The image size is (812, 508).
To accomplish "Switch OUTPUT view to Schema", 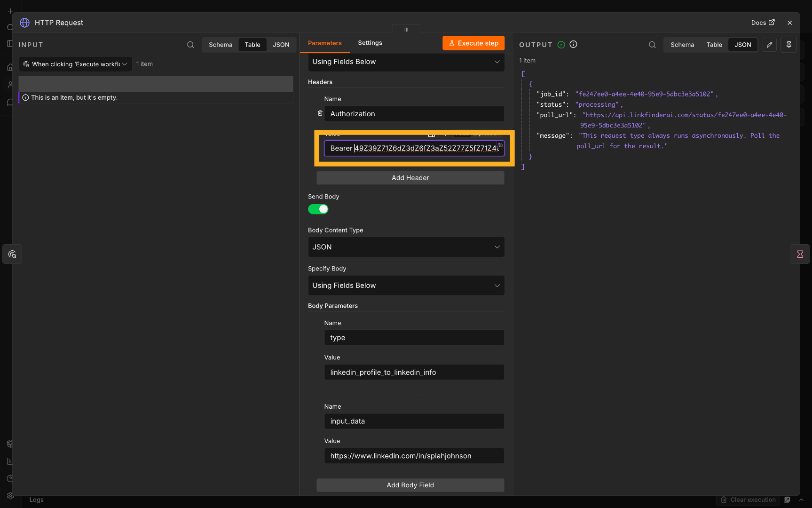I will 682,45.
